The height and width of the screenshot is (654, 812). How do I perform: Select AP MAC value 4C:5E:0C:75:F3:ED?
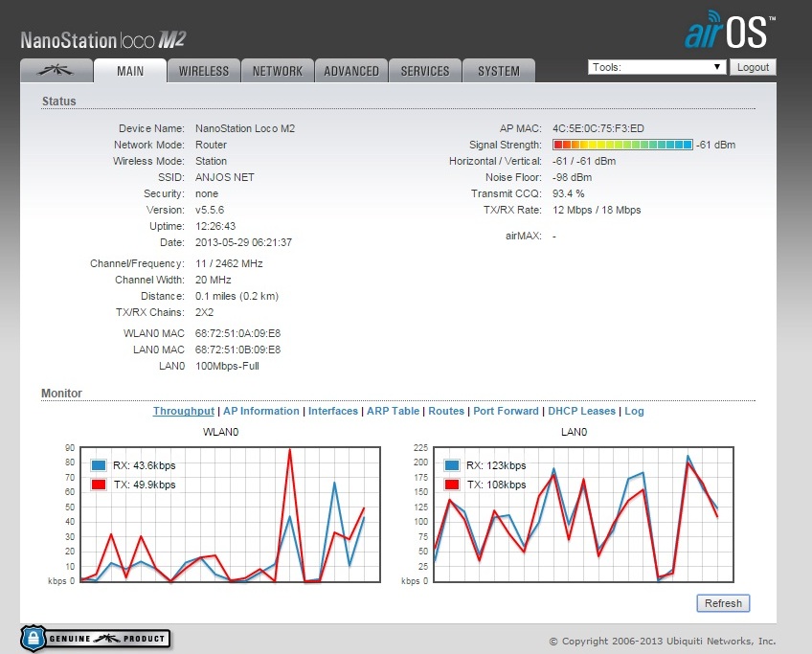(x=598, y=128)
